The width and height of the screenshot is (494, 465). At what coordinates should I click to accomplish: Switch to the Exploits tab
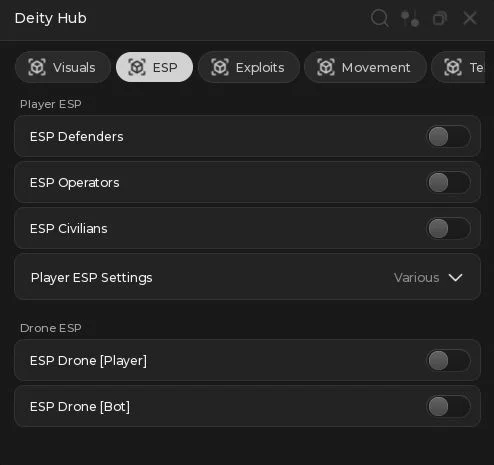point(249,67)
